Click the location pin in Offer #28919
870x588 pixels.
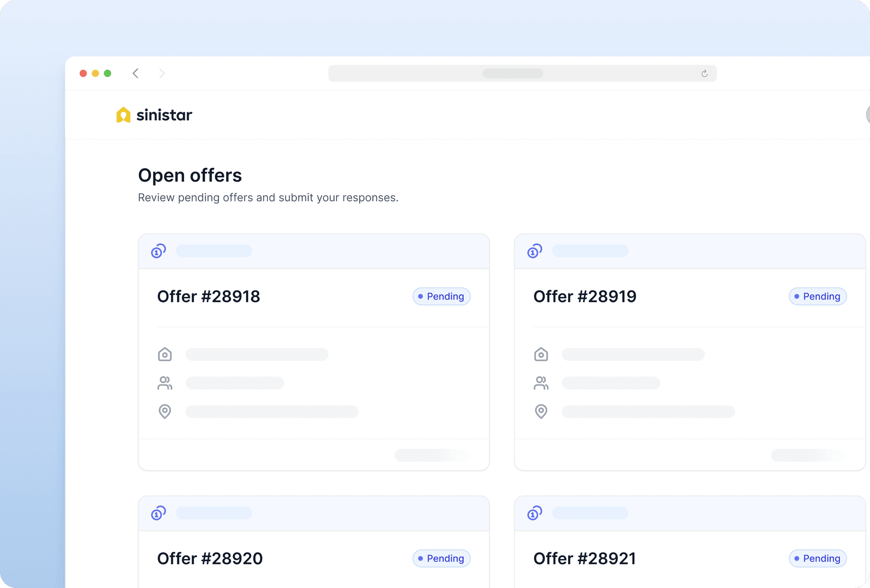click(541, 411)
